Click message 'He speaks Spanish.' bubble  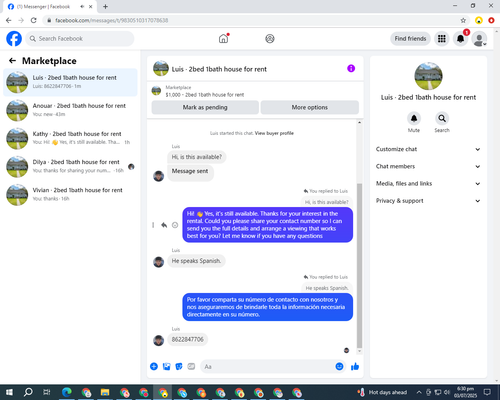(x=196, y=261)
